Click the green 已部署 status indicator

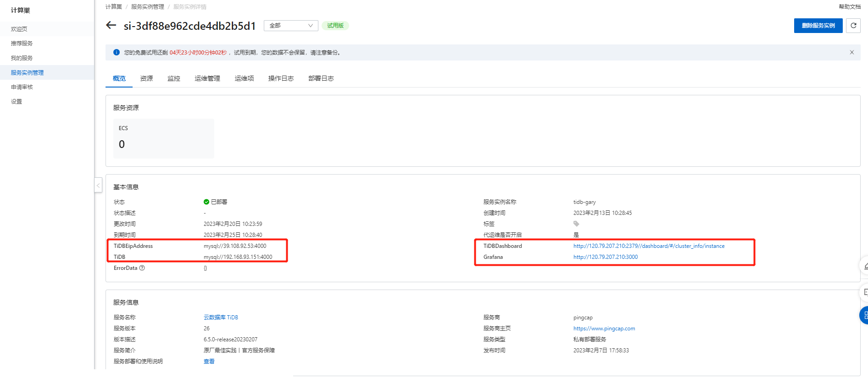[x=216, y=202]
